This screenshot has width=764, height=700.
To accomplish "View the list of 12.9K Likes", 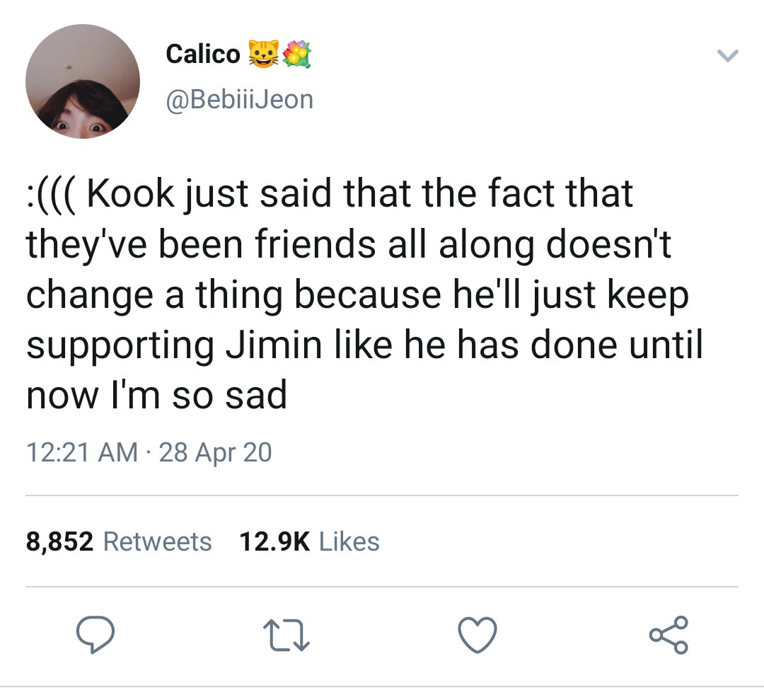I will click(309, 541).
